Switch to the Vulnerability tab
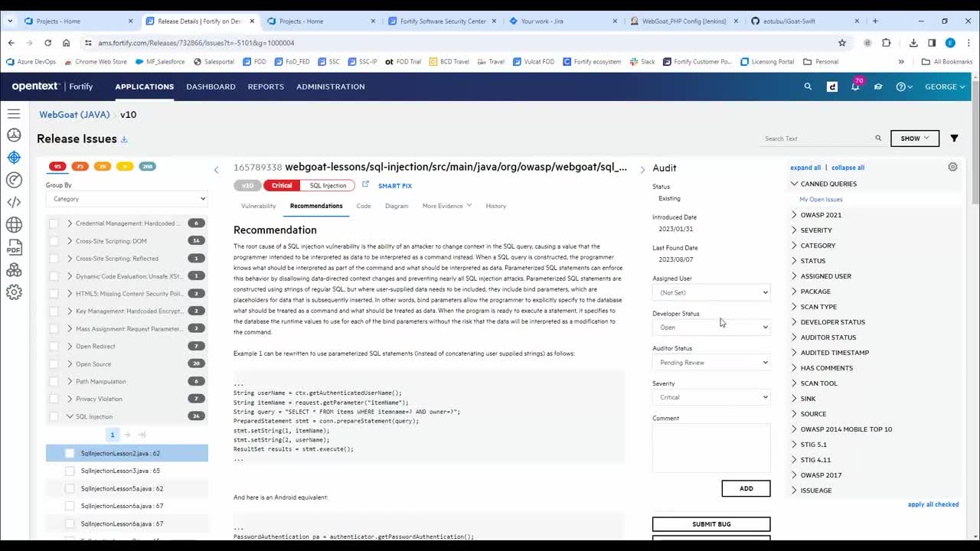 point(258,206)
